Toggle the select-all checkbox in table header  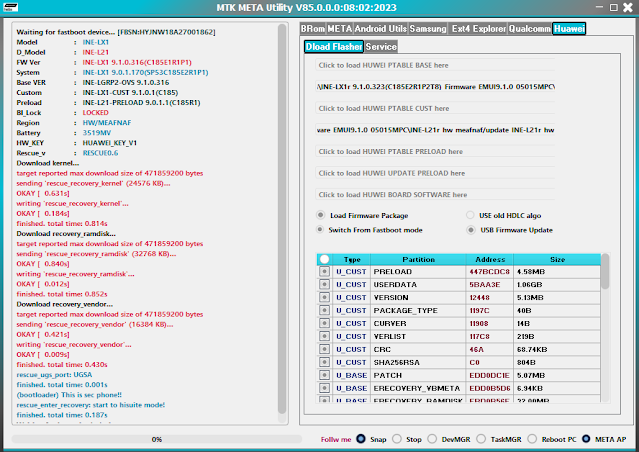click(x=324, y=259)
